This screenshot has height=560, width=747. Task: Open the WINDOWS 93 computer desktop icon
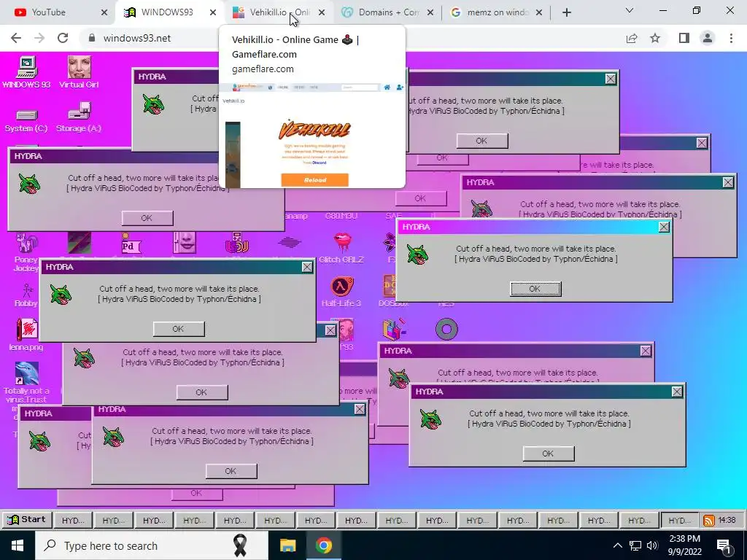(26, 71)
